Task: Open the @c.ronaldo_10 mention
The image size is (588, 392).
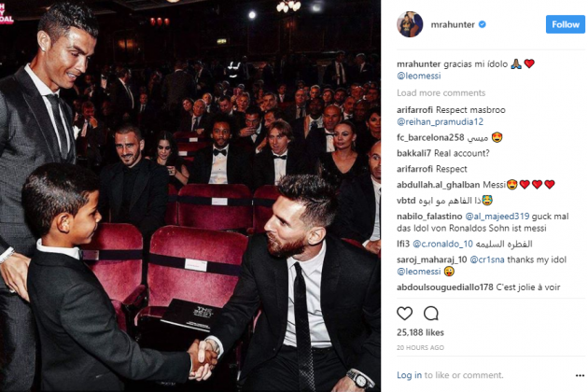Action: click(443, 244)
